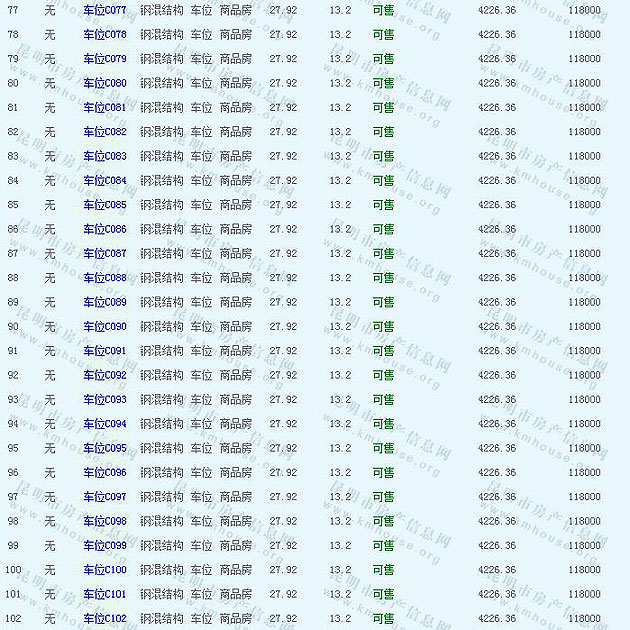Select parking space 车位C089

pyautogui.click(x=105, y=302)
